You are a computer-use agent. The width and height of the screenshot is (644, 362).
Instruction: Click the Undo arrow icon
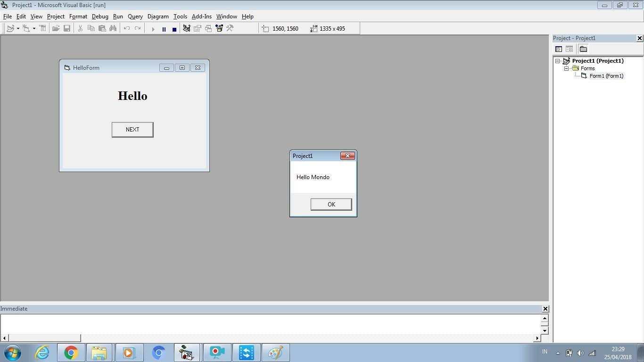[x=126, y=29]
